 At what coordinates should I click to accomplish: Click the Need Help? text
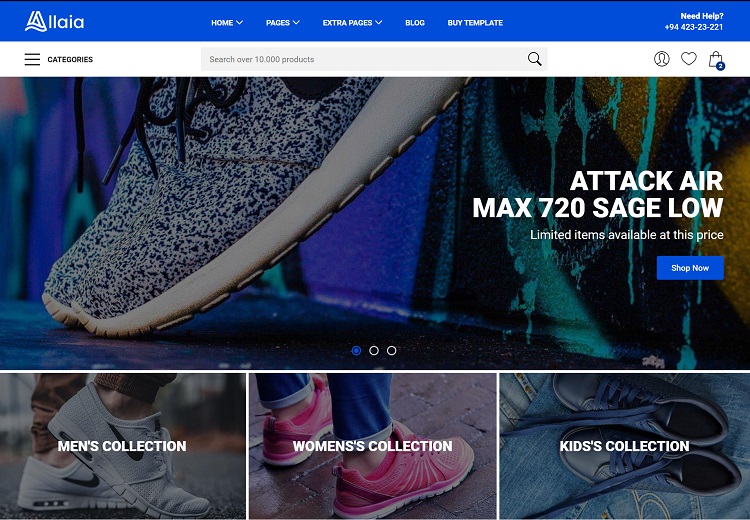tap(702, 16)
